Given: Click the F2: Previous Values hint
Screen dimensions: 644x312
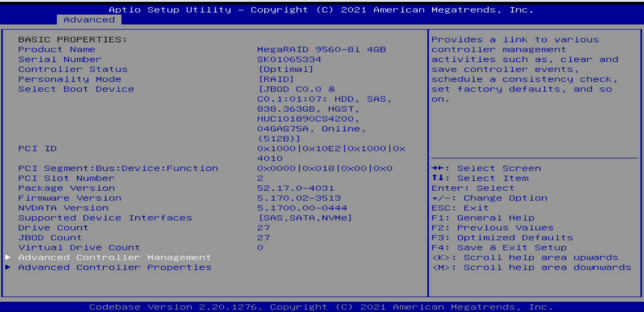Looking at the screenshot, I should pyautogui.click(x=493, y=228).
